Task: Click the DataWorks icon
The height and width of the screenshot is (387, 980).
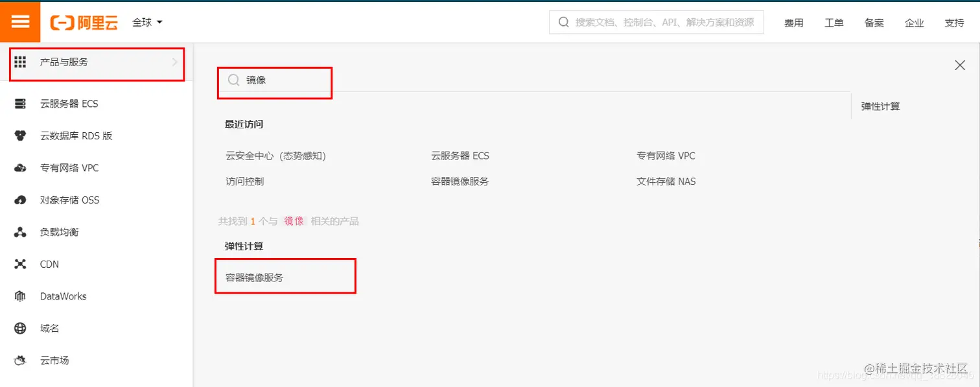Action: point(20,296)
